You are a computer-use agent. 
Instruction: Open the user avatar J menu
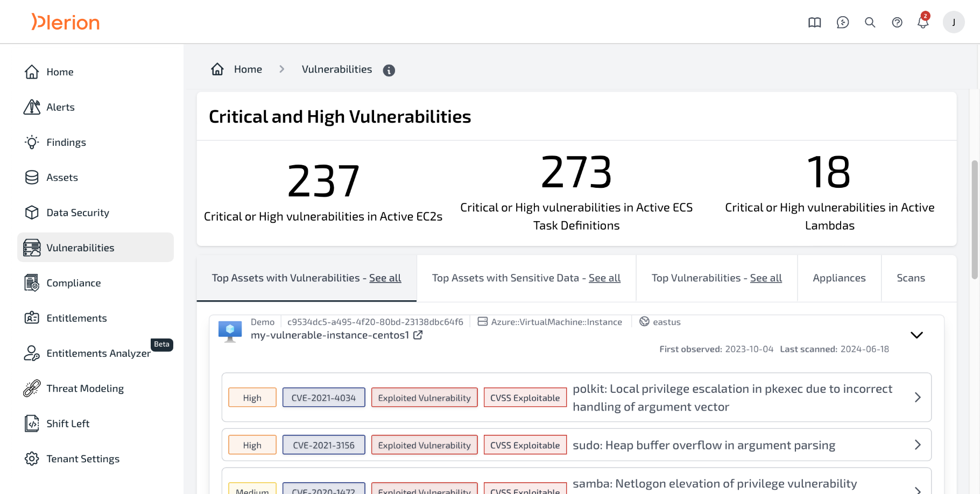954,22
